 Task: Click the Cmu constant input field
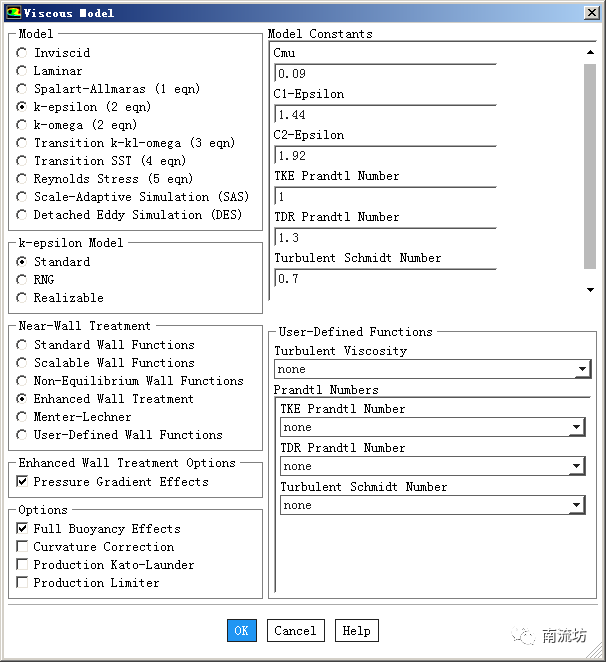tap(384, 74)
